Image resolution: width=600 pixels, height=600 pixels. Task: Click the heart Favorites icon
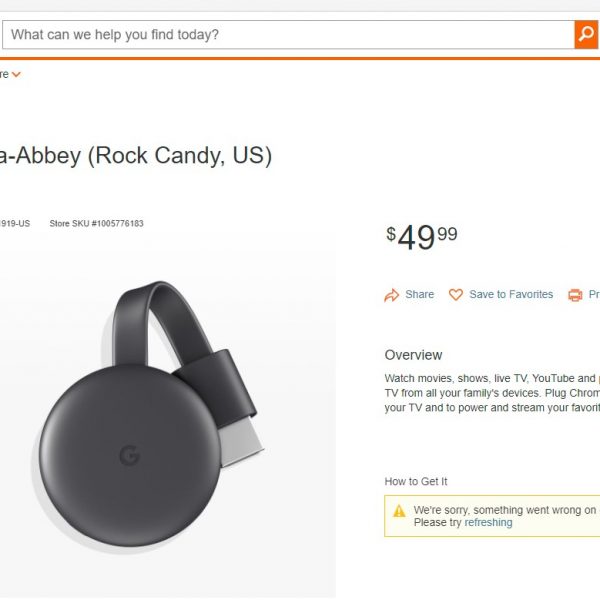click(456, 295)
